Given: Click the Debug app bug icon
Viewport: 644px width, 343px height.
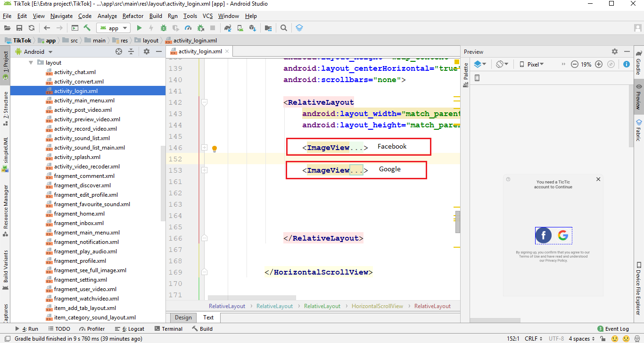Looking at the screenshot, I should coord(164,28).
